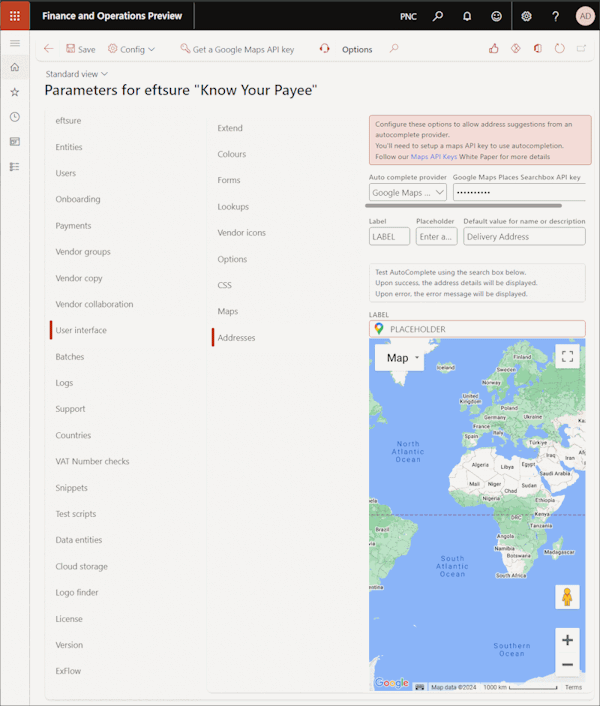The image size is (600, 706).
Task: Click the Default value Delivery Address field
Action: click(524, 237)
